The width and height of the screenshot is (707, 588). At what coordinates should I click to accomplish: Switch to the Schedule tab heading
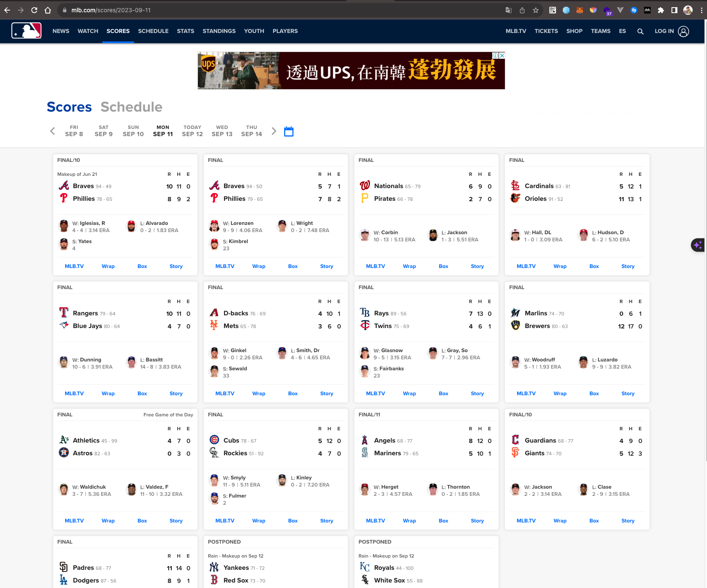(x=132, y=107)
